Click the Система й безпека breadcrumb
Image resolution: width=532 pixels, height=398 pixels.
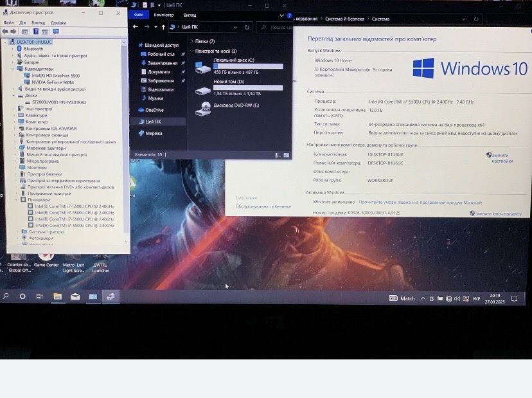point(344,19)
